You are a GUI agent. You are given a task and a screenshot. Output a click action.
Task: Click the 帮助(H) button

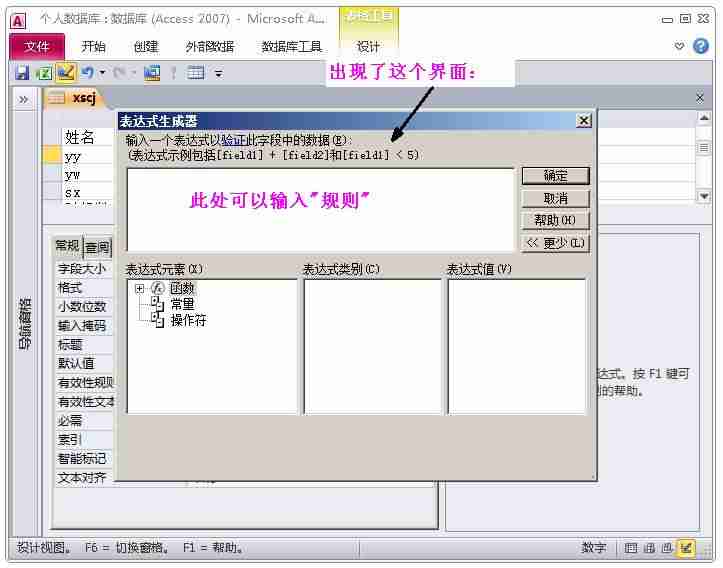point(556,220)
